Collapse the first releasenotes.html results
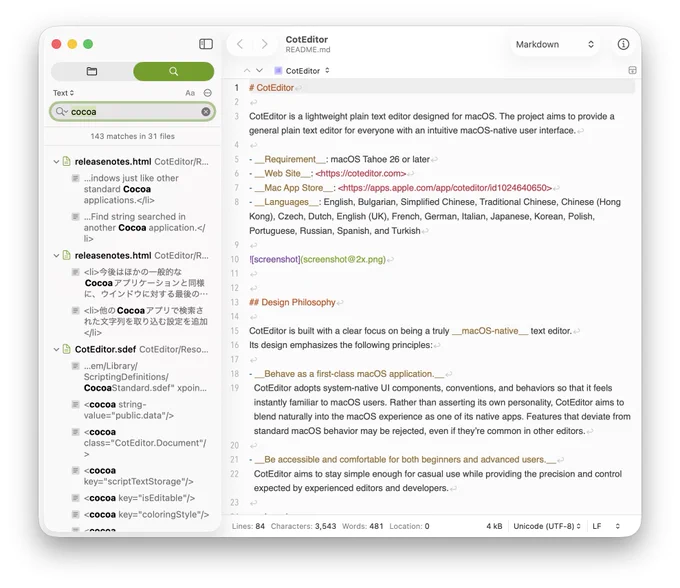680x588 pixels. [x=56, y=162]
